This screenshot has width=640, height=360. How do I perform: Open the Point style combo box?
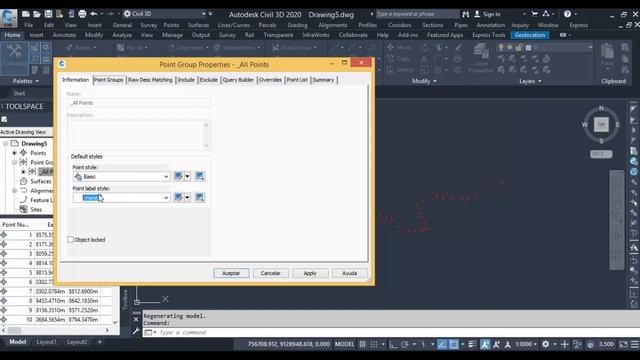tap(121, 176)
